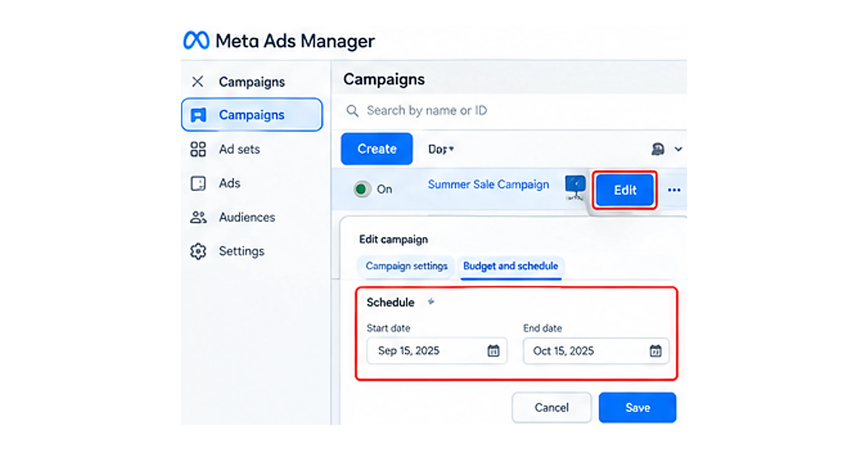Click the Campaigns flag icon in sidebar
The height and width of the screenshot is (451, 868).
click(198, 115)
